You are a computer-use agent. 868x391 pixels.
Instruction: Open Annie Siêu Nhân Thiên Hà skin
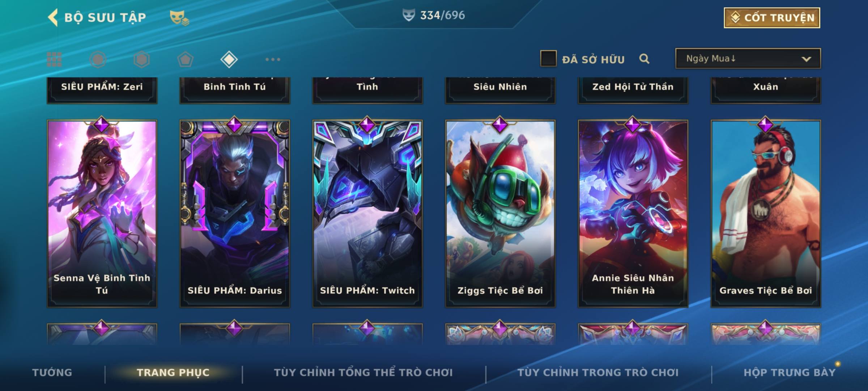coord(633,214)
